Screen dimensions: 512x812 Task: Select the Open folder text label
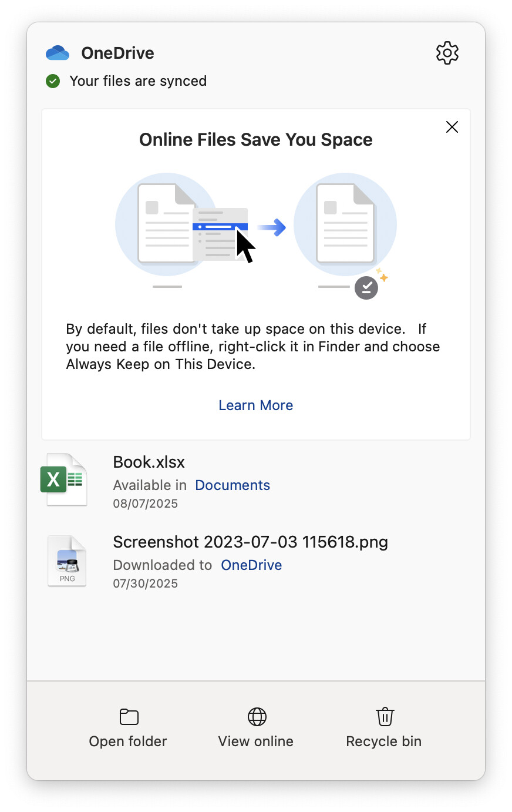[128, 741]
